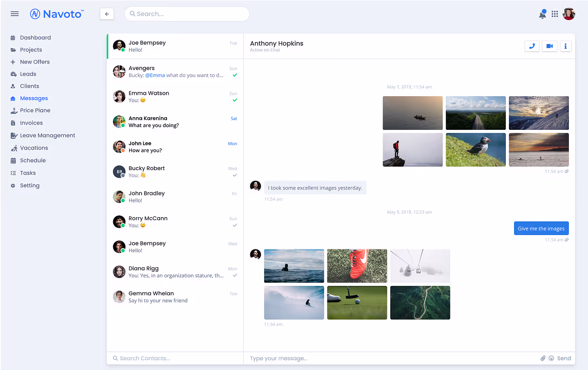Open the snowy mountain sunset photo
Screen dimensions: 588x370
pyautogui.click(x=539, y=113)
